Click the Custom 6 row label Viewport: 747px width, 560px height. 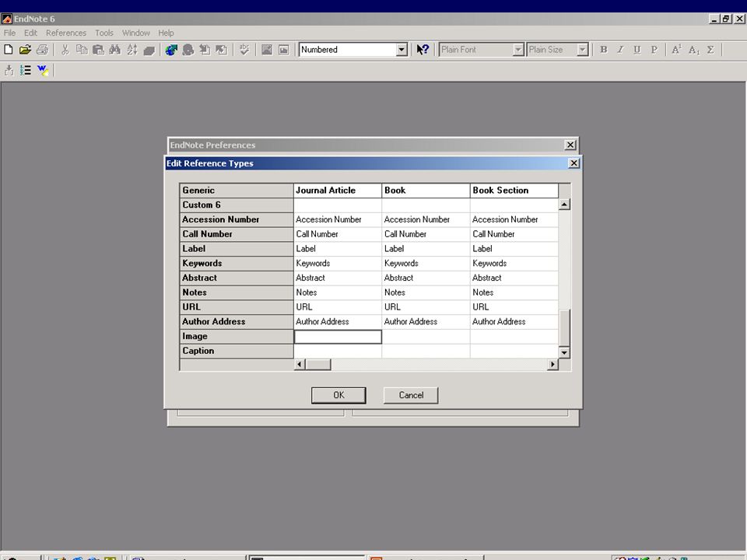point(237,205)
